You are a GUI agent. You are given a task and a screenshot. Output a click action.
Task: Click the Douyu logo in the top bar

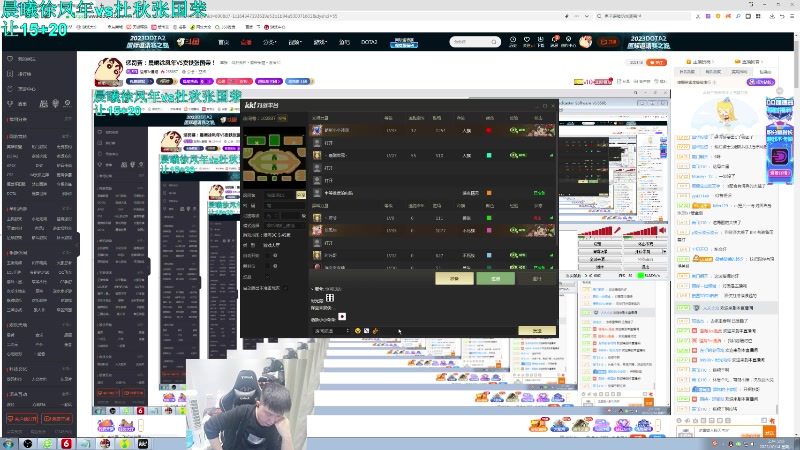pyautogui.click(x=189, y=42)
